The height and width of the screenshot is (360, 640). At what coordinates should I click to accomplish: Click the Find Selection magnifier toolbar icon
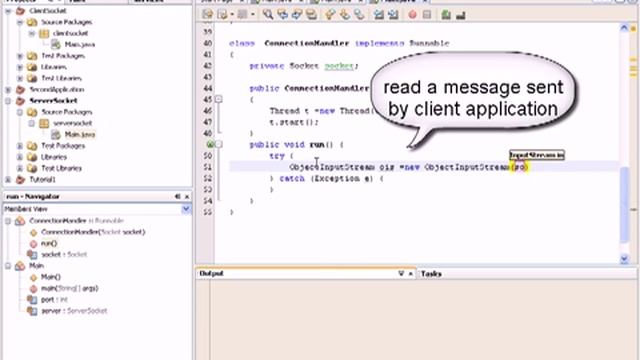tap(268, 15)
